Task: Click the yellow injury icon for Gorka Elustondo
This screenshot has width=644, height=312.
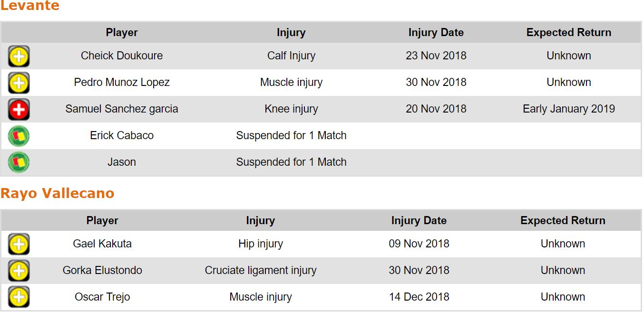Action: (x=19, y=271)
